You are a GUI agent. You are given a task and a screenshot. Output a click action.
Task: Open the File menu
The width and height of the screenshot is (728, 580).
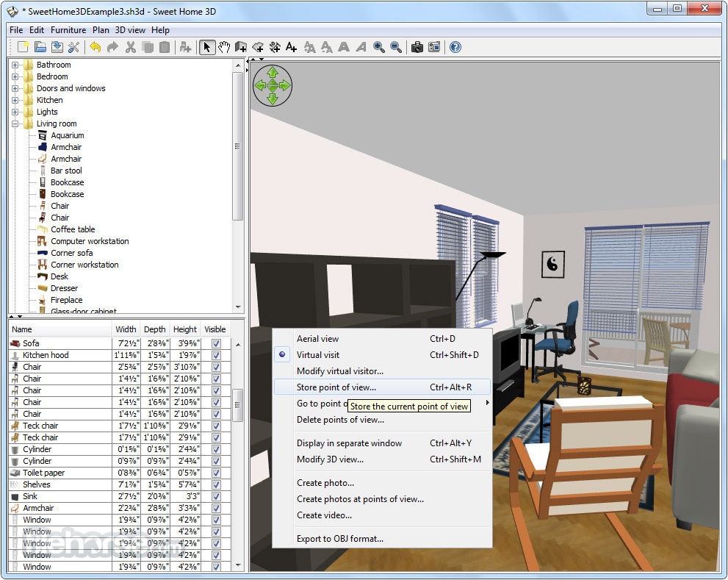15,29
